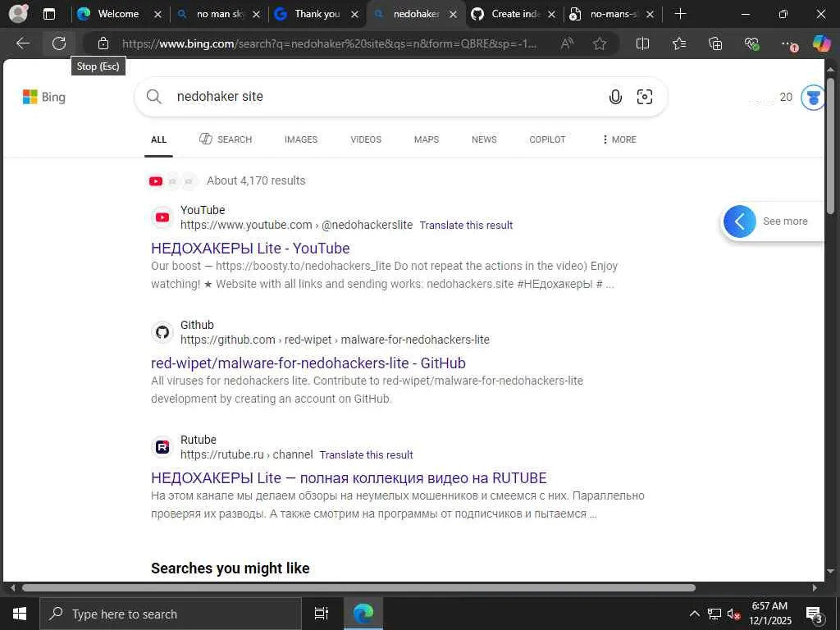Open the MORE search filters dropdown
The width and height of the screenshot is (840, 630).
619,139
